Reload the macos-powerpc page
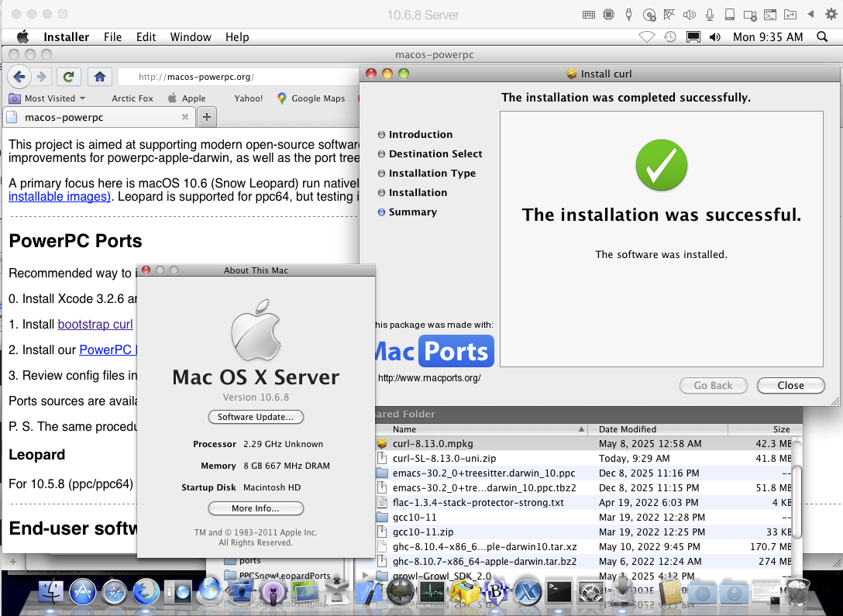 click(x=68, y=77)
